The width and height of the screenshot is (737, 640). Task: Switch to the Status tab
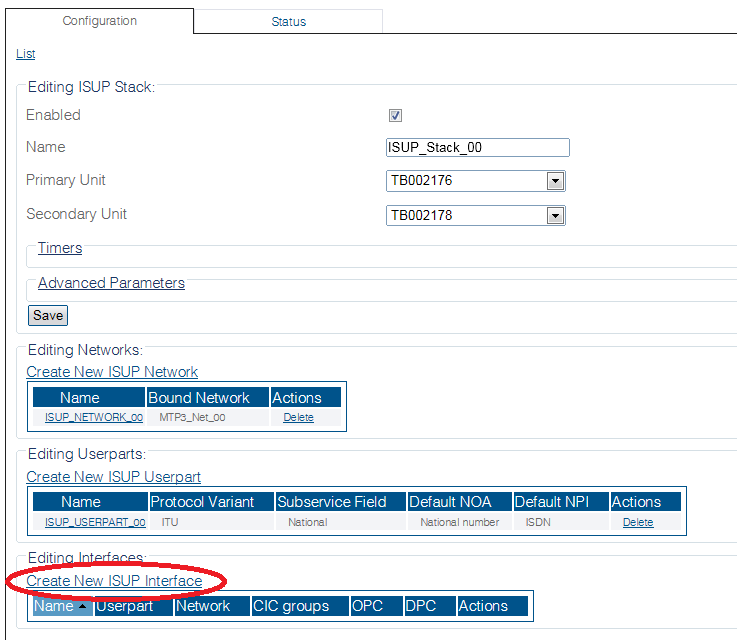(x=288, y=22)
